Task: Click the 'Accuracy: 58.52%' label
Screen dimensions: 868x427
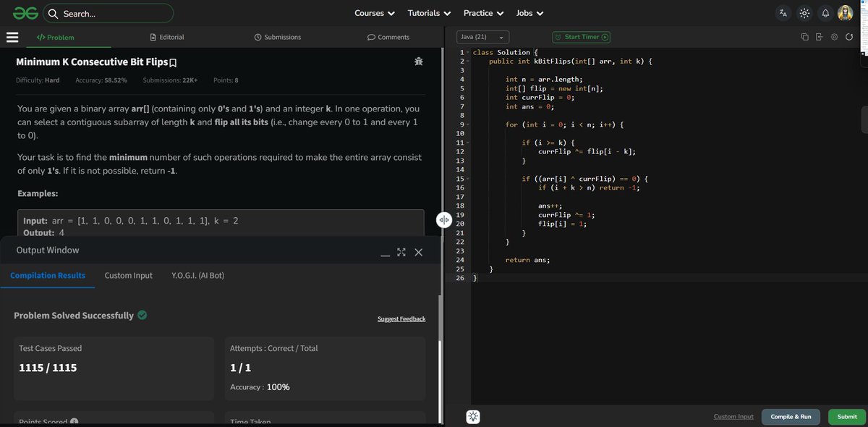Action: pos(101,80)
